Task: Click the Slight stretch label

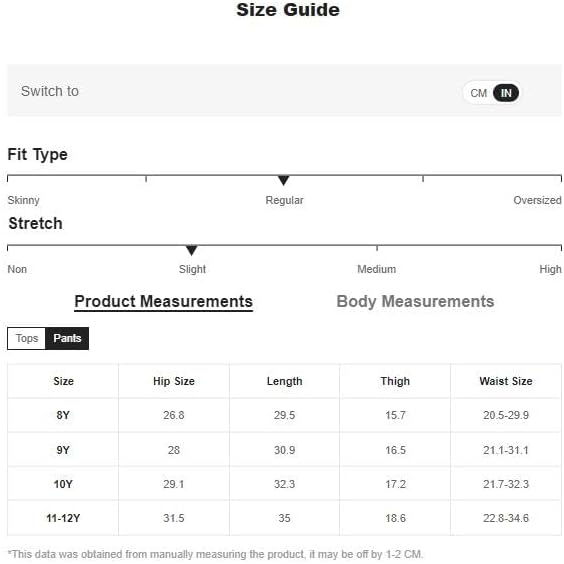Action: [x=192, y=269]
